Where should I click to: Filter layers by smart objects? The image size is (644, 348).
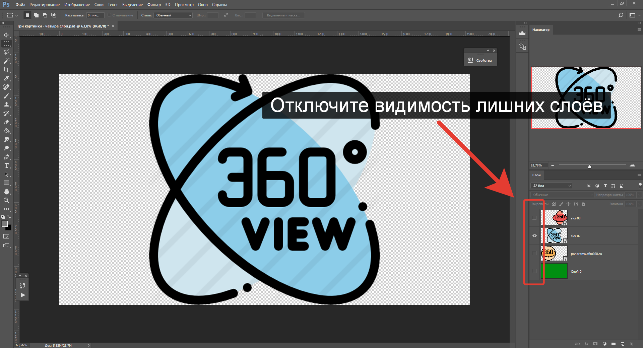622,186
